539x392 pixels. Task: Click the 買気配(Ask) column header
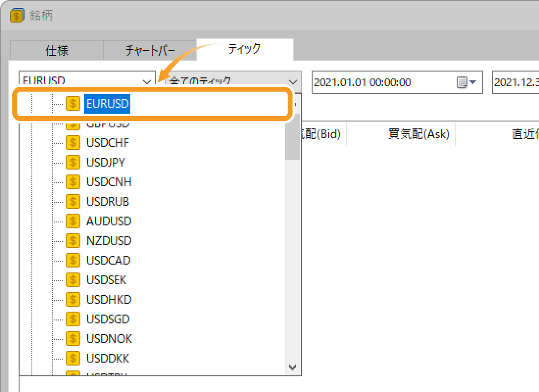click(x=418, y=134)
